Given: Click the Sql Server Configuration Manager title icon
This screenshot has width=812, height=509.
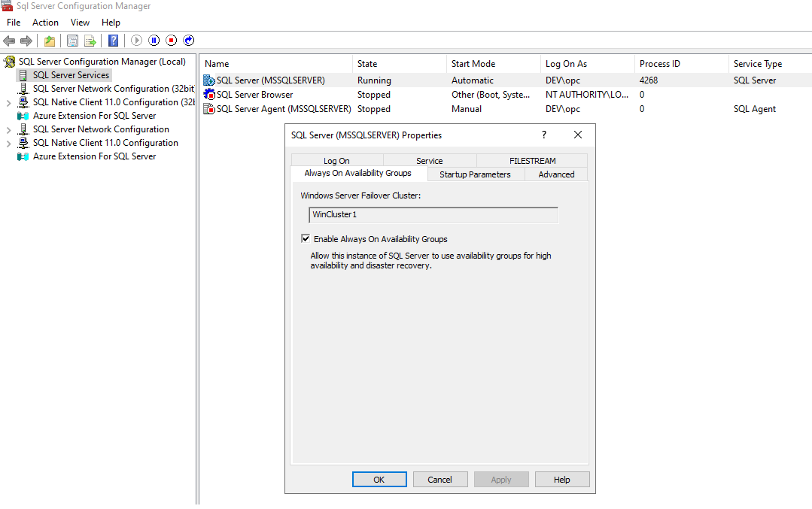Looking at the screenshot, I should [6, 6].
